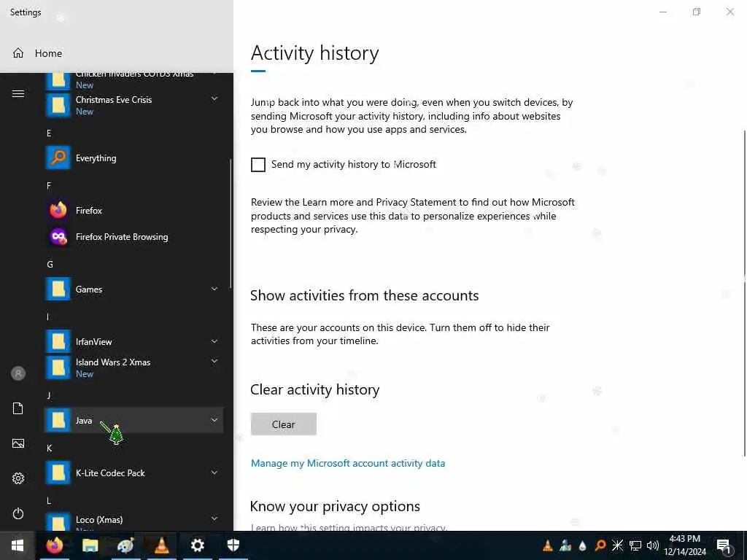
Task: Open the Everything search app
Action: 133,158
